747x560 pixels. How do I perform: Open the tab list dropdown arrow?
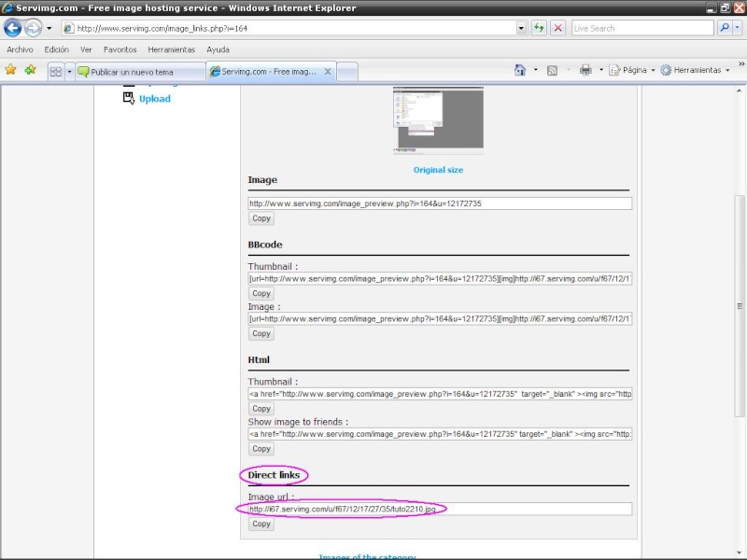(x=69, y=72)
